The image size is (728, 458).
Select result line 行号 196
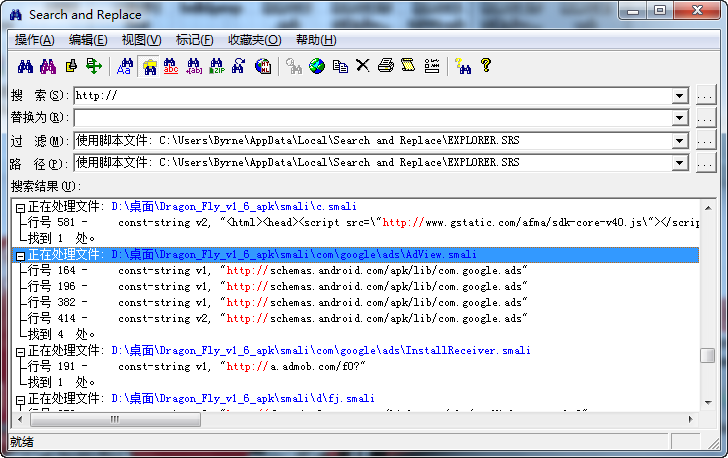point(278,287)
